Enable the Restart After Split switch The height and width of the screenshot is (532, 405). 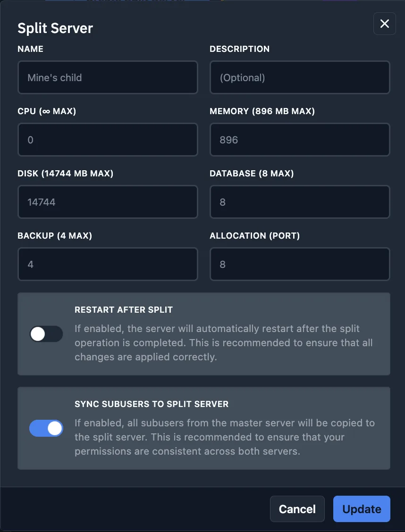point(46,334)
